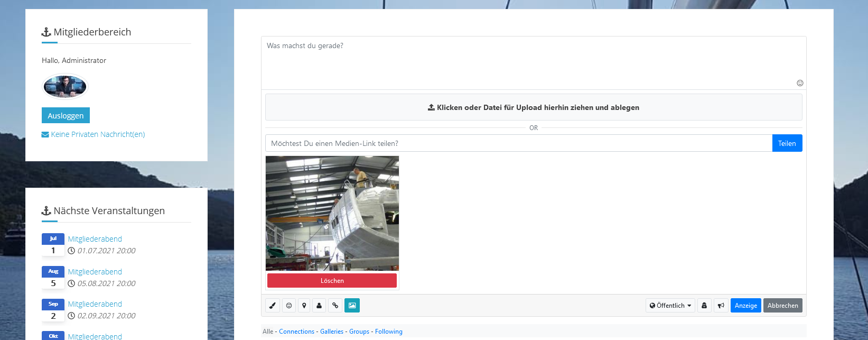This screenshot has height=340, width=868.
Task: Switch to the Galleries activity filter
Action: (332, 332)
